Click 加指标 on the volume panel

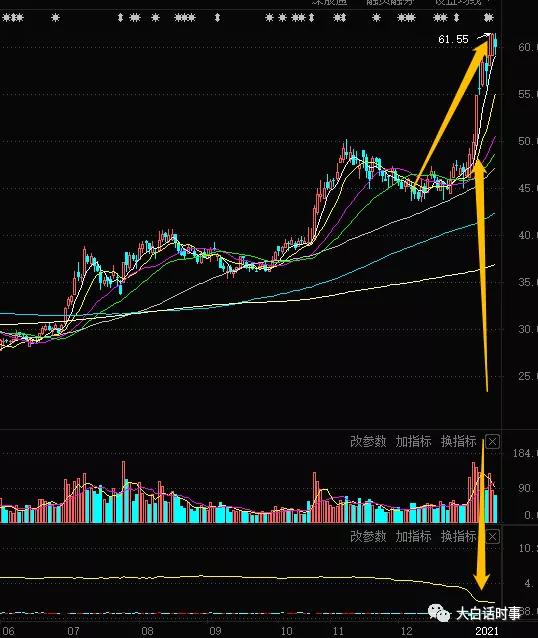point(413,441)
